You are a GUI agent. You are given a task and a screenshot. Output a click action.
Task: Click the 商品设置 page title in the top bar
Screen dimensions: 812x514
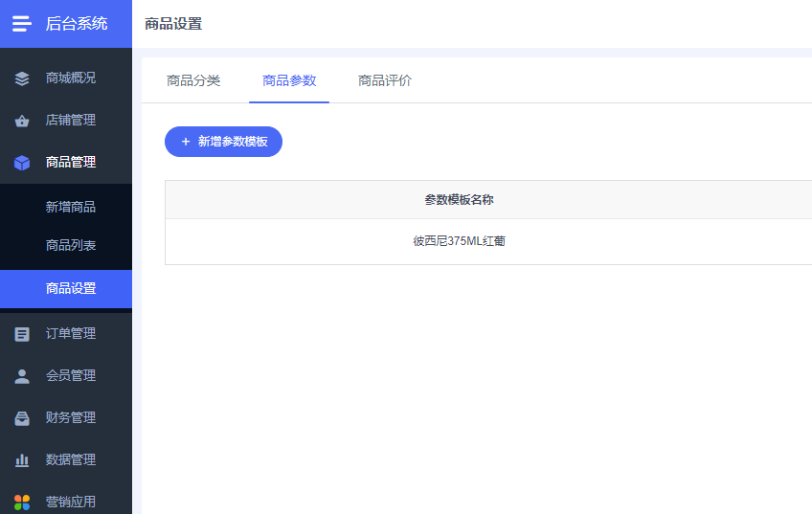[173, 24]
